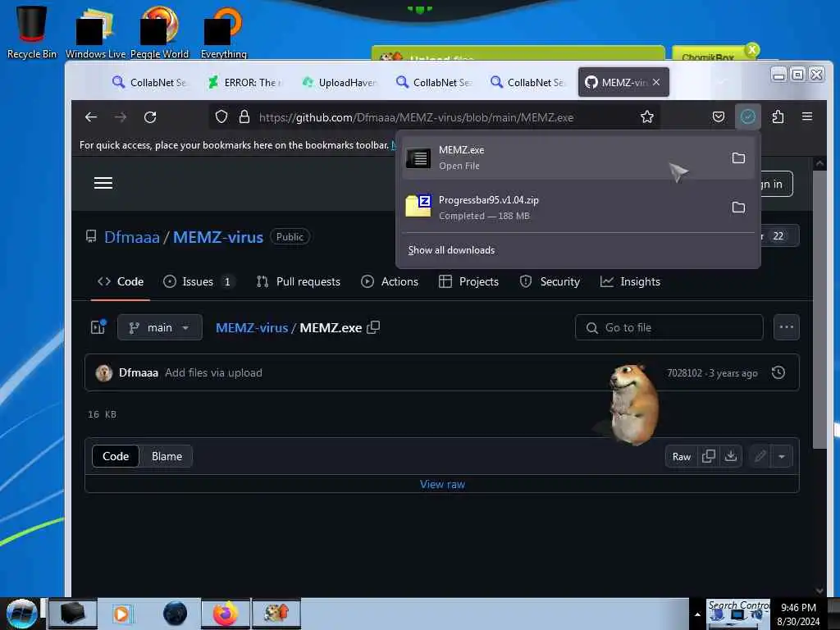Switch to the Code repository tab
840x630 pixels.
(121, 282)
